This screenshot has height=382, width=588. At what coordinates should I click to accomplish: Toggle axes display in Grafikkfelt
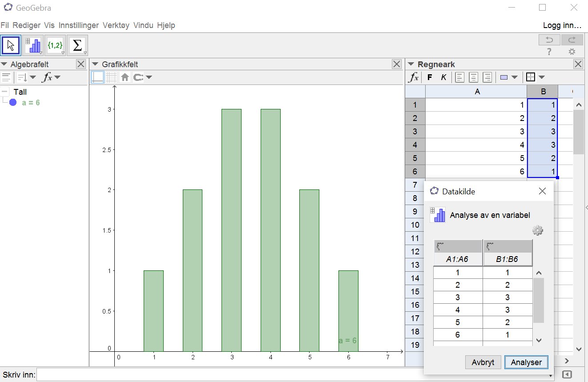coord(97,77)
